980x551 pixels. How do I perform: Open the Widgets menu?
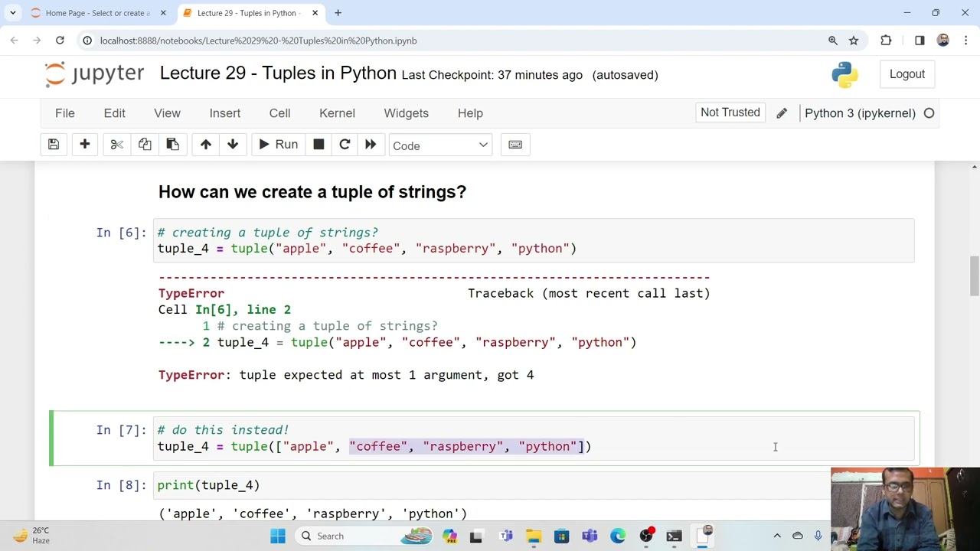pos(406,113)
